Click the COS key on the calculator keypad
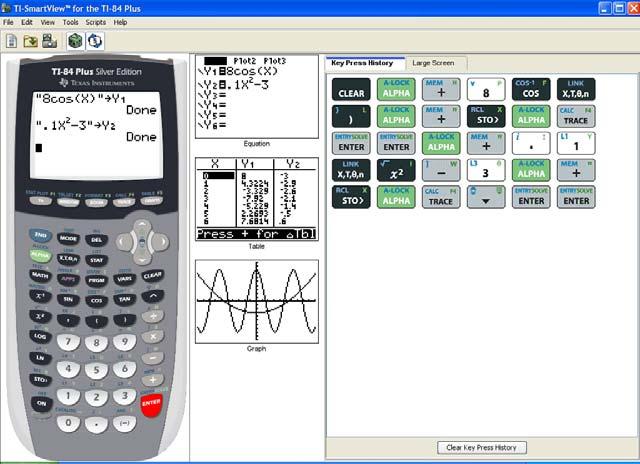The image size is (640, 464). coord(96,301)
